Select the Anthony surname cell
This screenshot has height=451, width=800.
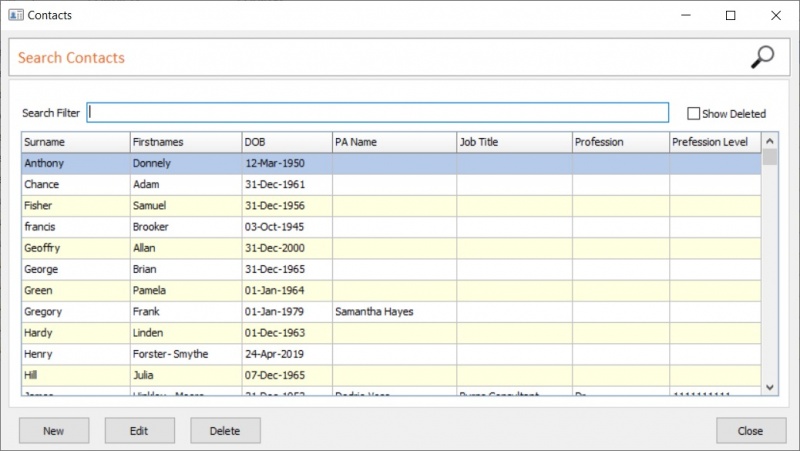click(x=76, y=163)
